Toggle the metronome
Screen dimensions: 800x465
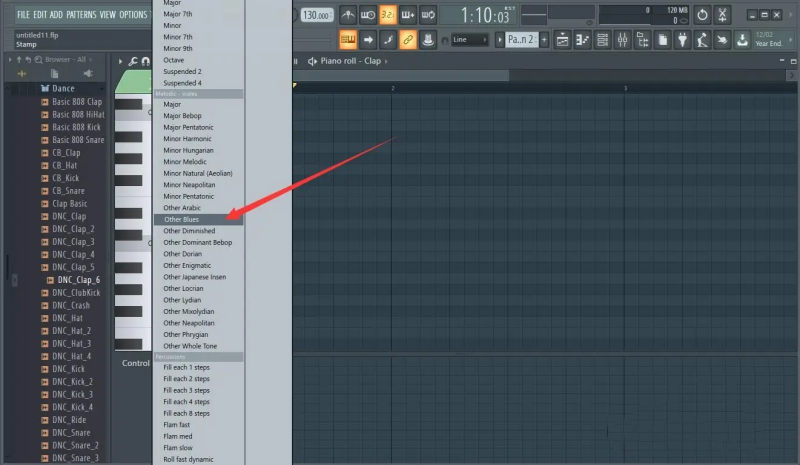pos(347,15)
